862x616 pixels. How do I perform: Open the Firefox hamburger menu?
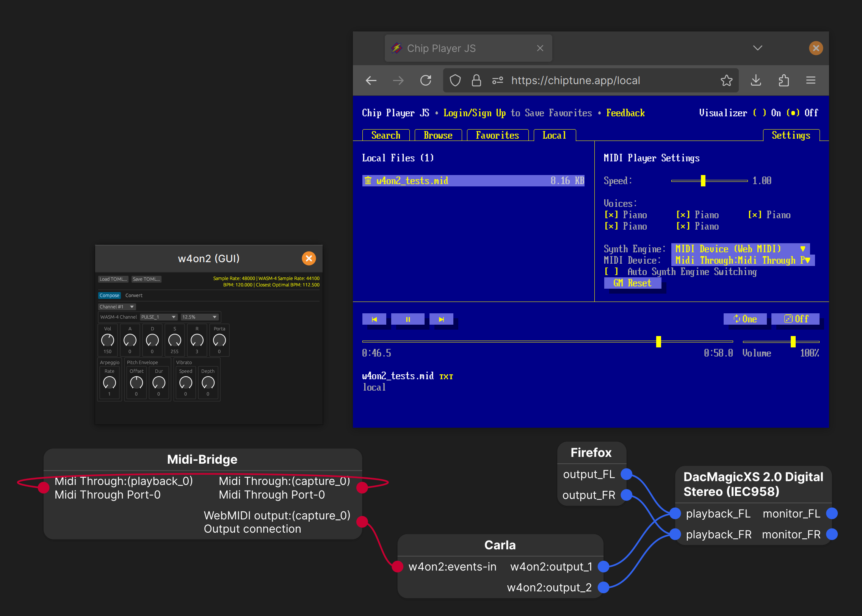coord(811,80)
